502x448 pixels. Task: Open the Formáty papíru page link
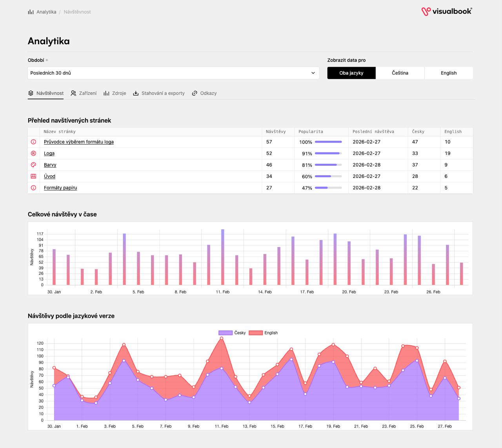tap(60, 188)
